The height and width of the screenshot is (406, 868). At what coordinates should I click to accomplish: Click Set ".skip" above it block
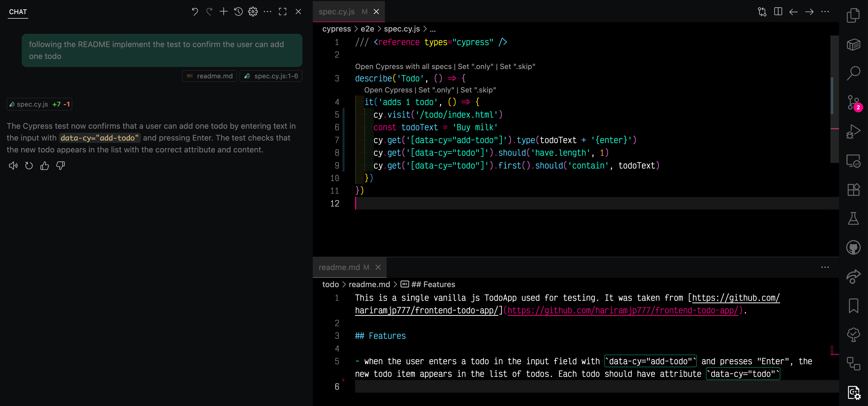(478, 90)
